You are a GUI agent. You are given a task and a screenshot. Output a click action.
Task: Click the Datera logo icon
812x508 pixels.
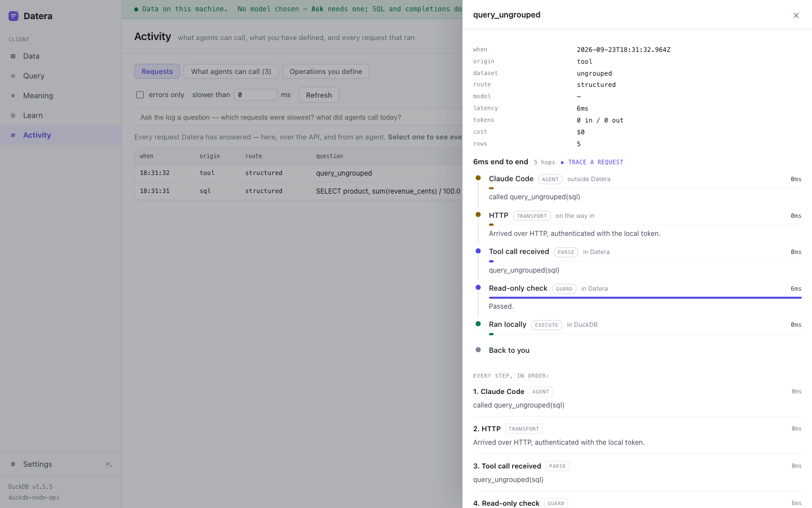(x=14, y=16)
